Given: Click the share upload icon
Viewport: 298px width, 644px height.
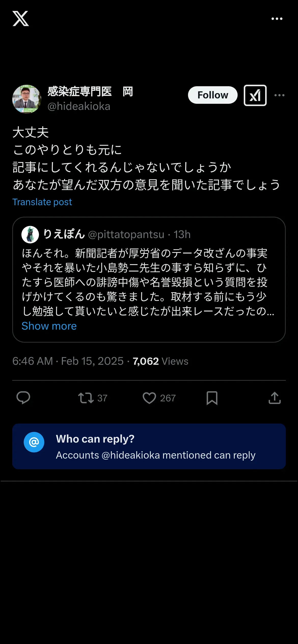Looking at the screenshot, I should (275, 398).
